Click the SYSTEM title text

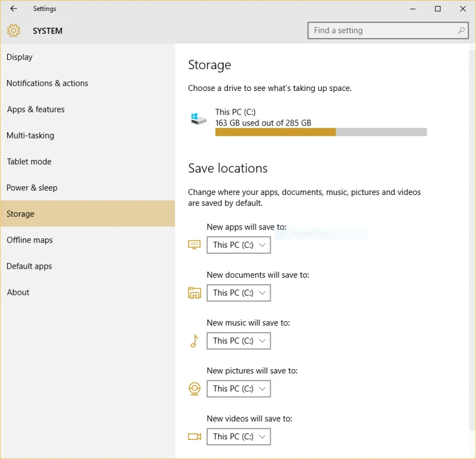(48, 31)
